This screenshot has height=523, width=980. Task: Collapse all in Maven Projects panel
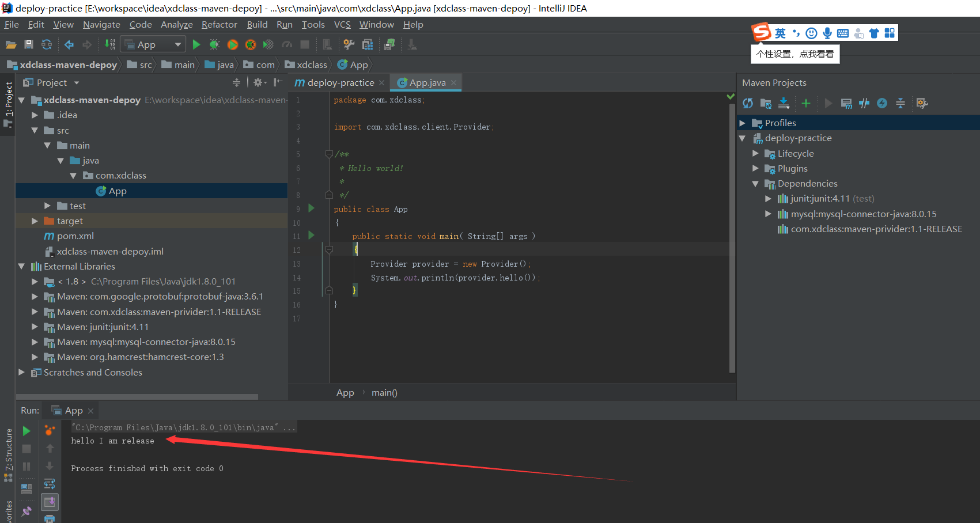point(900,103)
